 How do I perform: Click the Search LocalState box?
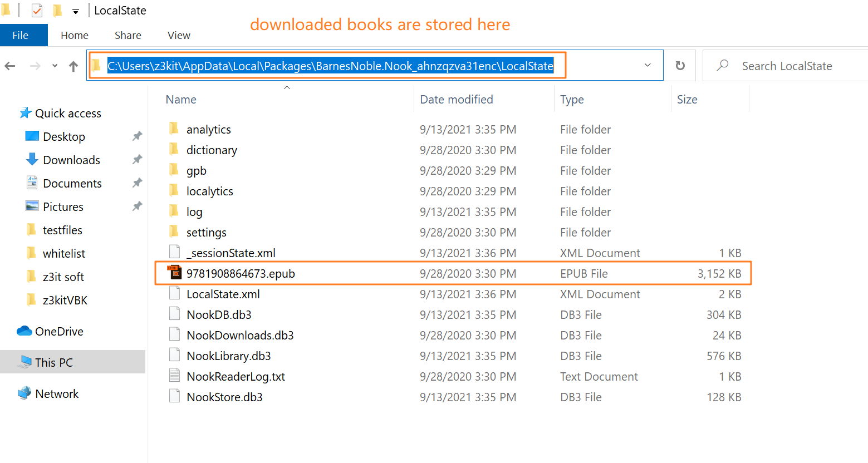coord(787,66)
